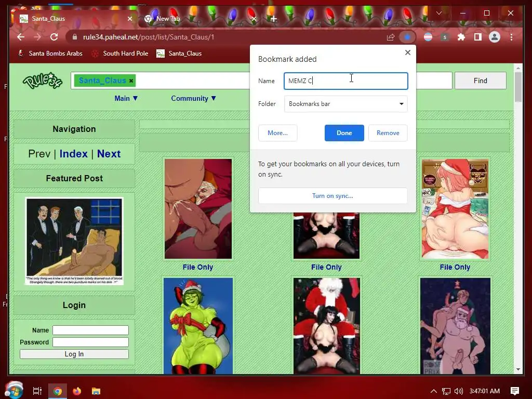
Task: Click Chrome icon on taskbar
Action: pos(58,391)
